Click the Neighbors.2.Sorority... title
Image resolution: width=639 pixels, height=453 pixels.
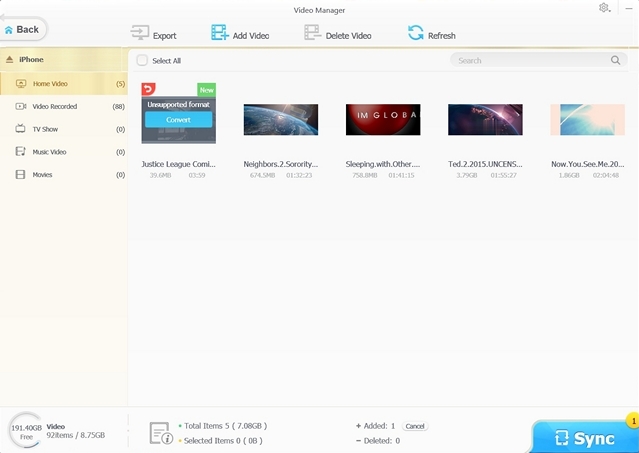tap(281, 164)
